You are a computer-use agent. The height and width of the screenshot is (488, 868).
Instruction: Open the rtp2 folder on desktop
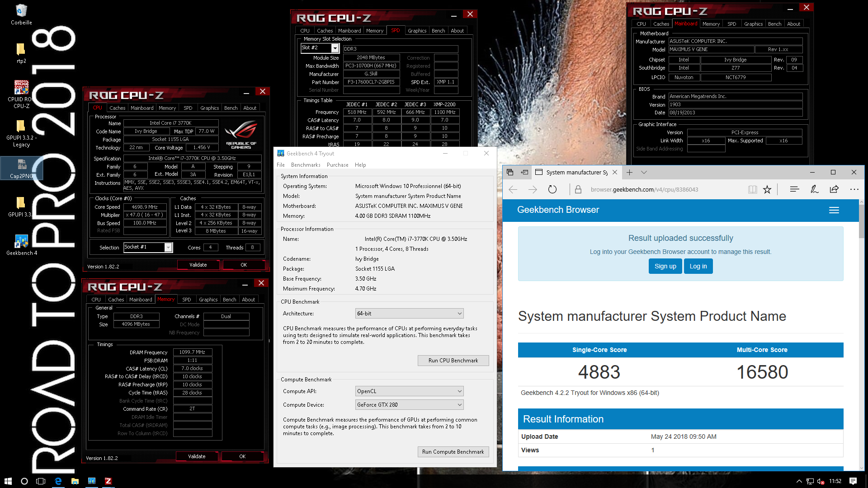(x=21, y=53)
